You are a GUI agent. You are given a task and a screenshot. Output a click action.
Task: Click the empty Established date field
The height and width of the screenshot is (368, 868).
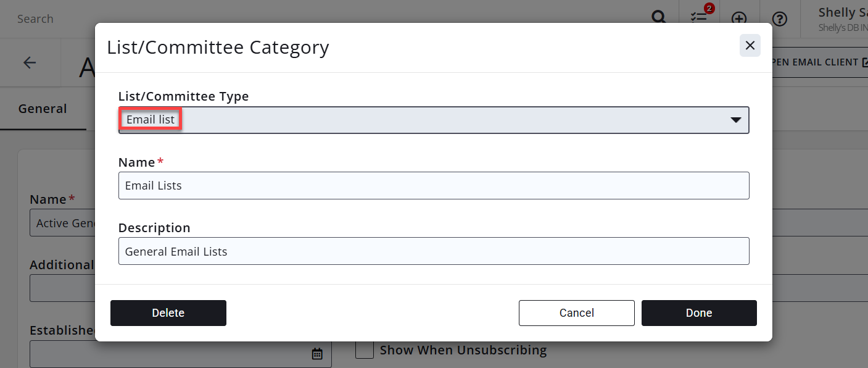click(173, 353)
